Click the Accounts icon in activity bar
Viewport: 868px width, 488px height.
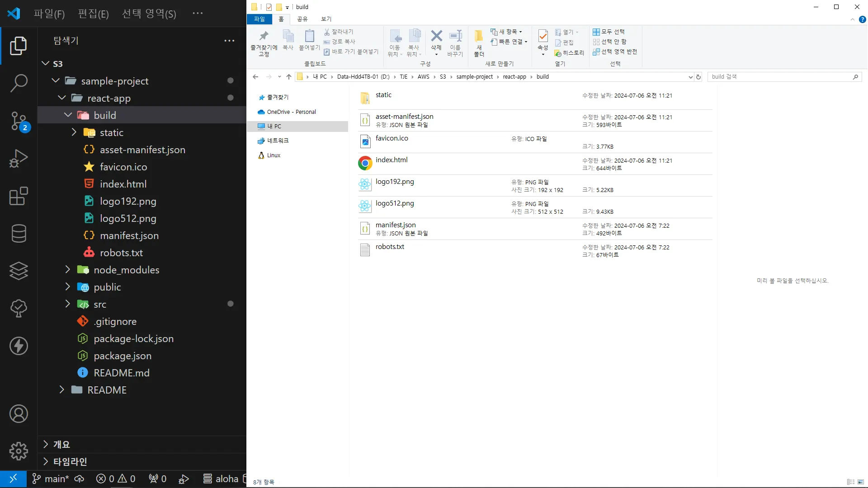pyautogui.click(x=19, y=414)
